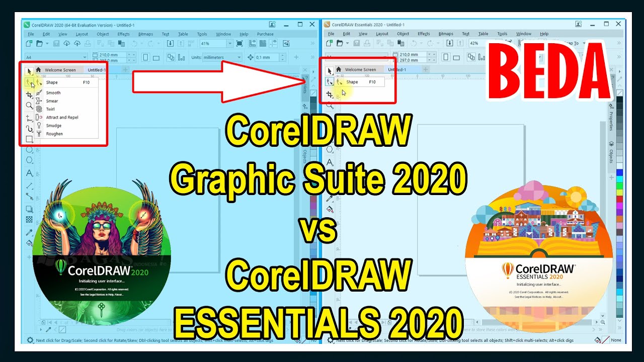The image size is (644, 362).
Task: Click nudge distance 0,1 mm field
Action: click(x=269, y=57)
